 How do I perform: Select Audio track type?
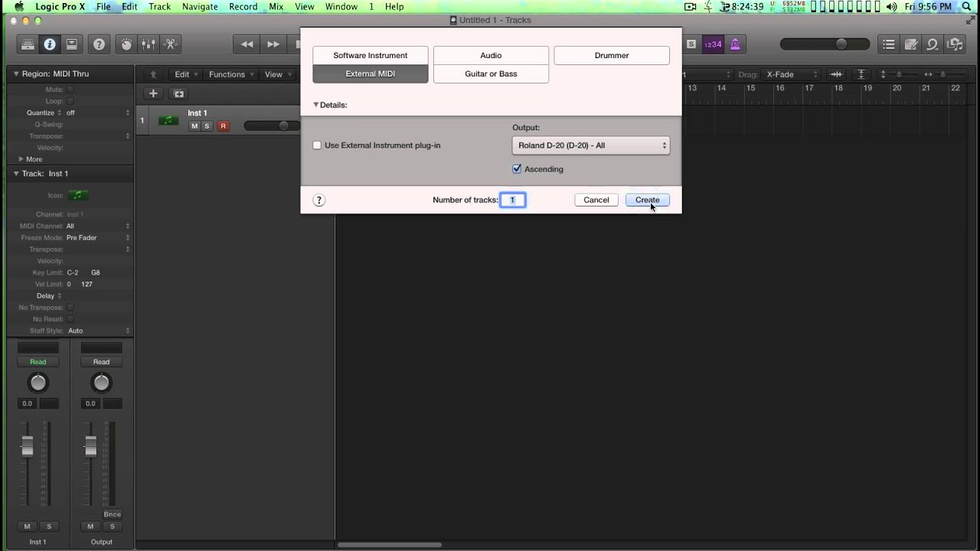(x=491, y=55)
